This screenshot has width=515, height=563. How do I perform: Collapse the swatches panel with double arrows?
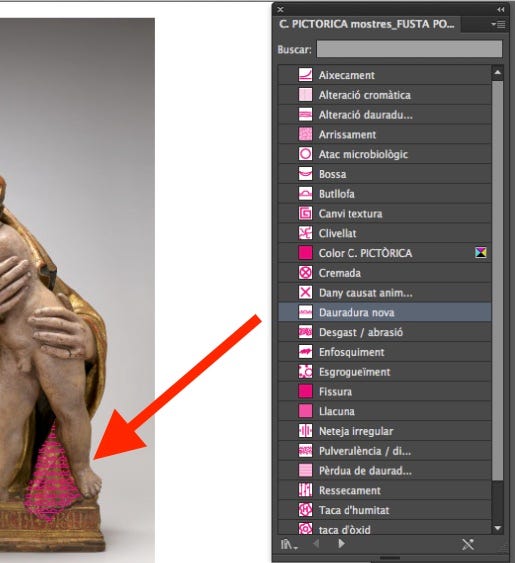point(501,9)
